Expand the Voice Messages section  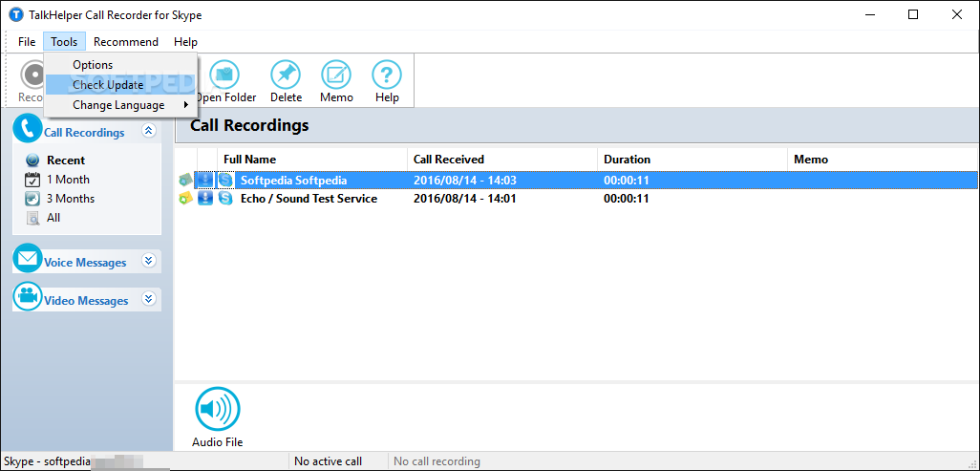coord(148,260)
